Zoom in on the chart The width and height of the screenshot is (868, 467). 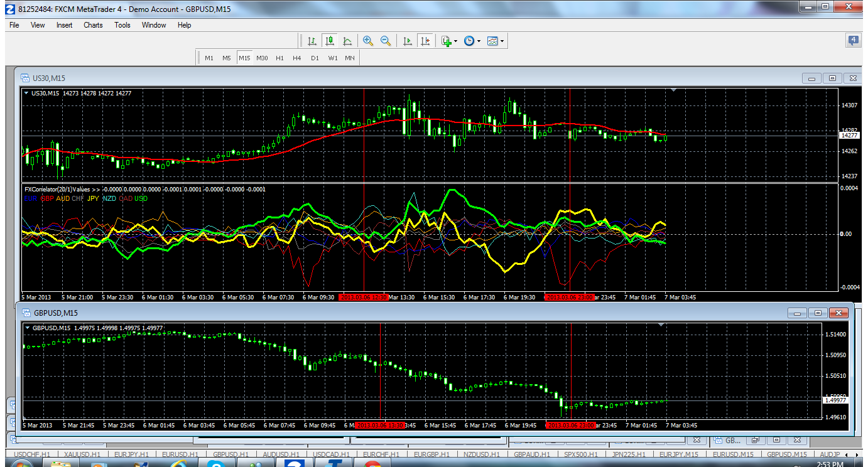point(368,41)
